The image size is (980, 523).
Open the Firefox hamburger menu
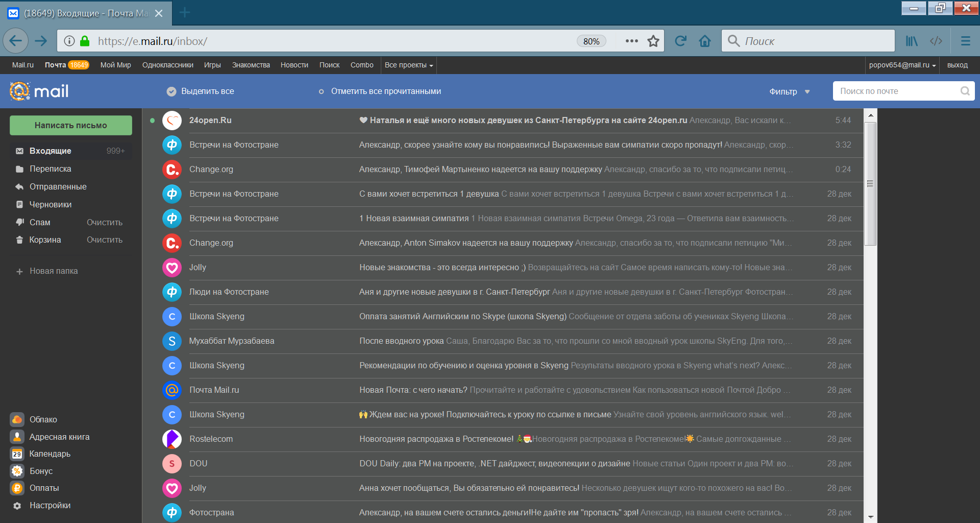(x=966, y=41)
